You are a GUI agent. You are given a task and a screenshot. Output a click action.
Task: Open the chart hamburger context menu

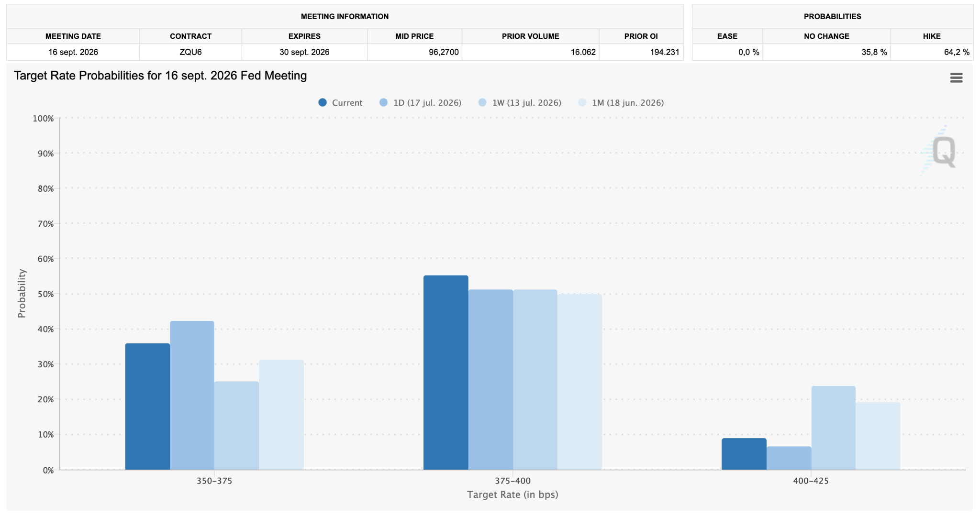pyautogui.click(x=956, y=78)
